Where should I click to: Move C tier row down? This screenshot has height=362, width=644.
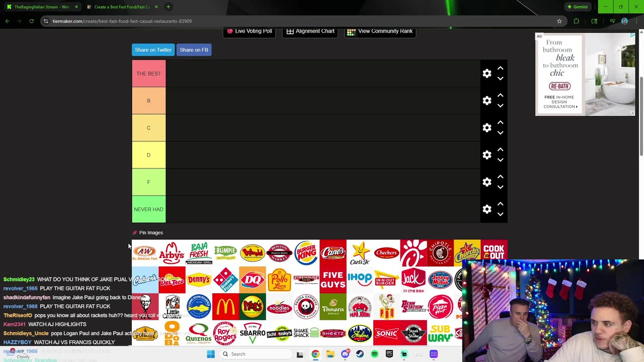(x=500, y=133)
